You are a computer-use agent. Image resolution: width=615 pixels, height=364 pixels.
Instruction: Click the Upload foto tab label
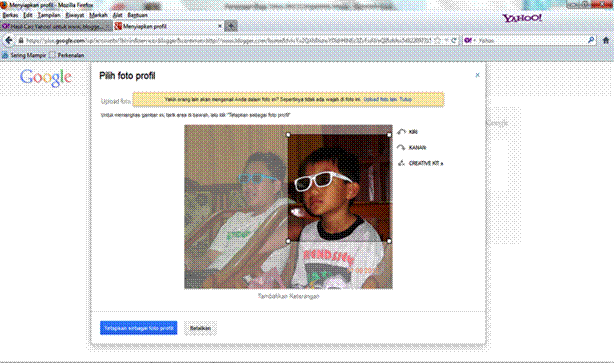coord(115,101)
